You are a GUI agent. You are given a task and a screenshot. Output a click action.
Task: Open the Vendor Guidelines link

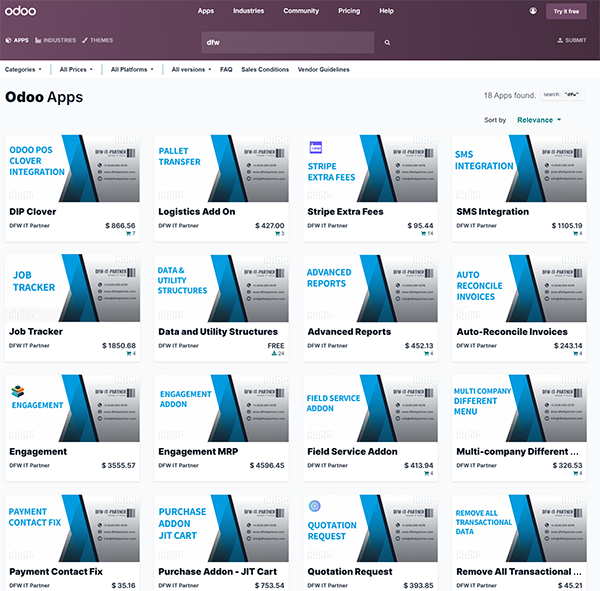tap(323, 70)
